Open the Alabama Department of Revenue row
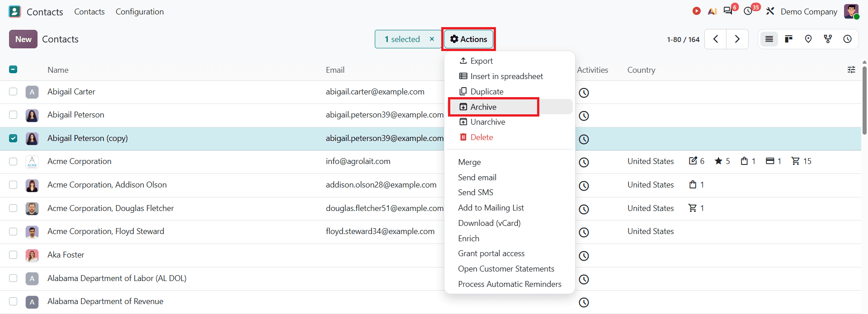The width and height of the screenshot is (868, 314). click(x=430, y=302)
